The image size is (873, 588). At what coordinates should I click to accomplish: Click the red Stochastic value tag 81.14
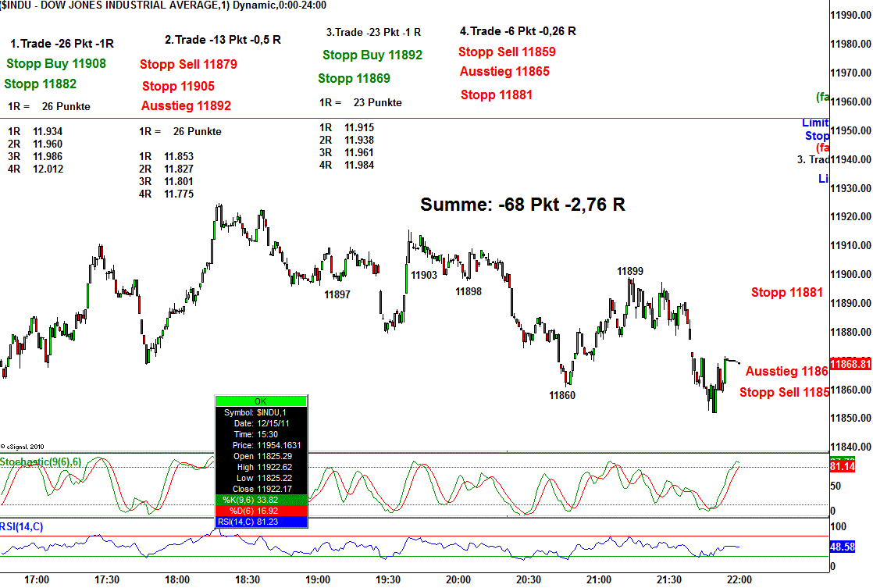[843, 466]
